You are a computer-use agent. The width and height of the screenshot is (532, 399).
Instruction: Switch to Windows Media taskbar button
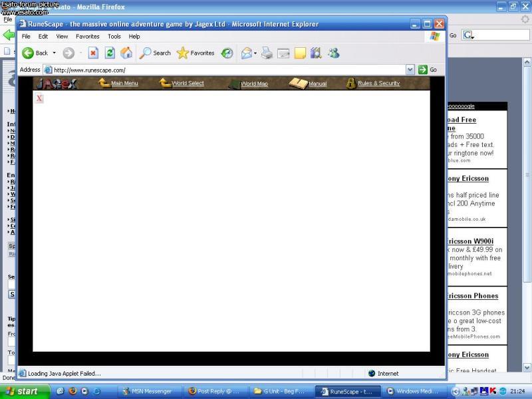pos(413,391)
